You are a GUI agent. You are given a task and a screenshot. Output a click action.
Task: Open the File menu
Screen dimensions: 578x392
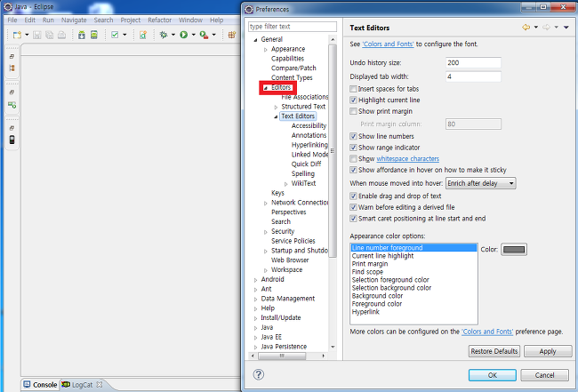click(12, 20)
